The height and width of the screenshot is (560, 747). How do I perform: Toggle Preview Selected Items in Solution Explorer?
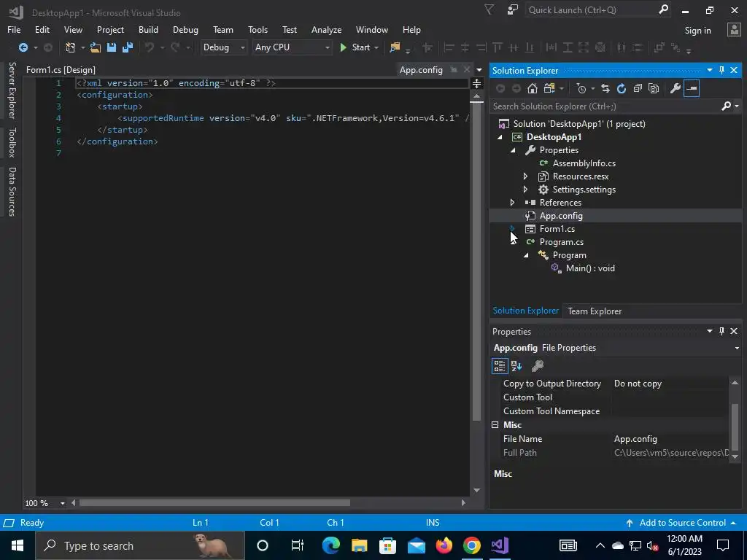pos(692,88)
